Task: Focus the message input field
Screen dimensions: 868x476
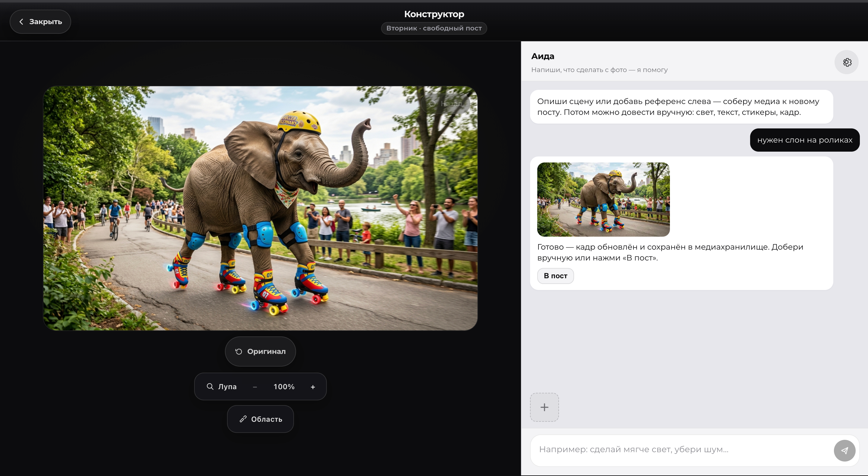Action: coord(682,450)
